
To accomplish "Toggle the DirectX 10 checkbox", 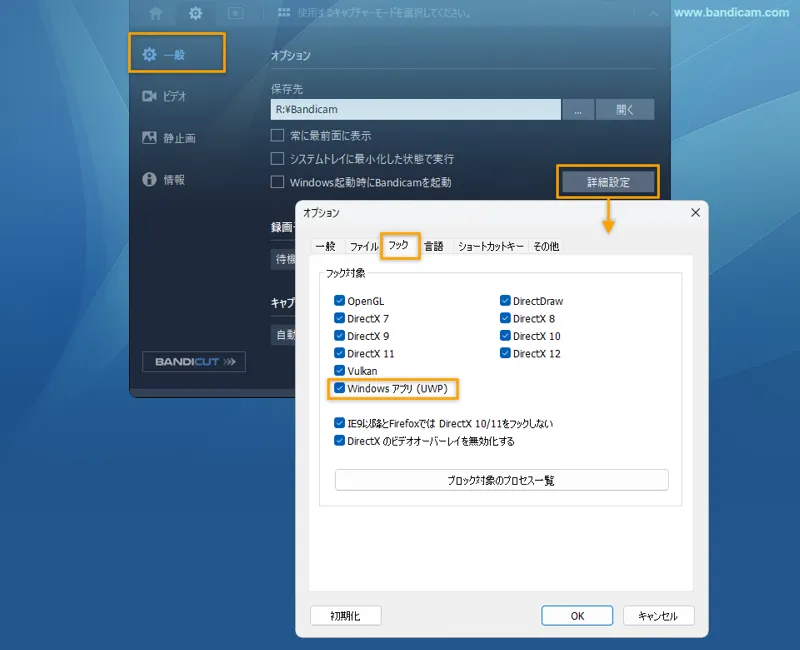I will click(505, 336).
